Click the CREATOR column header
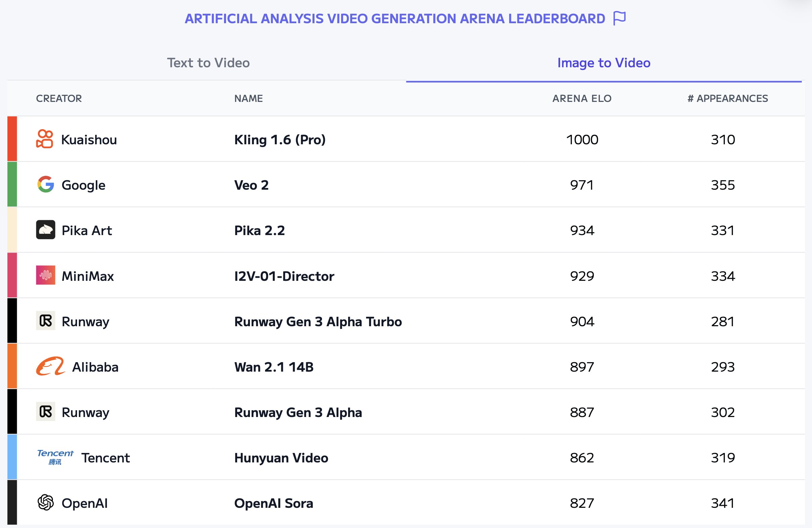The image size is (812, 528). click(x=59, y=99)
